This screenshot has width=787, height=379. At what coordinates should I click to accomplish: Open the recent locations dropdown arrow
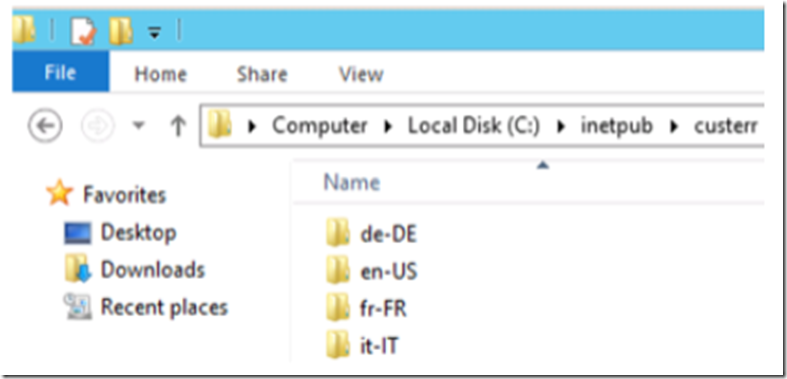139,127
